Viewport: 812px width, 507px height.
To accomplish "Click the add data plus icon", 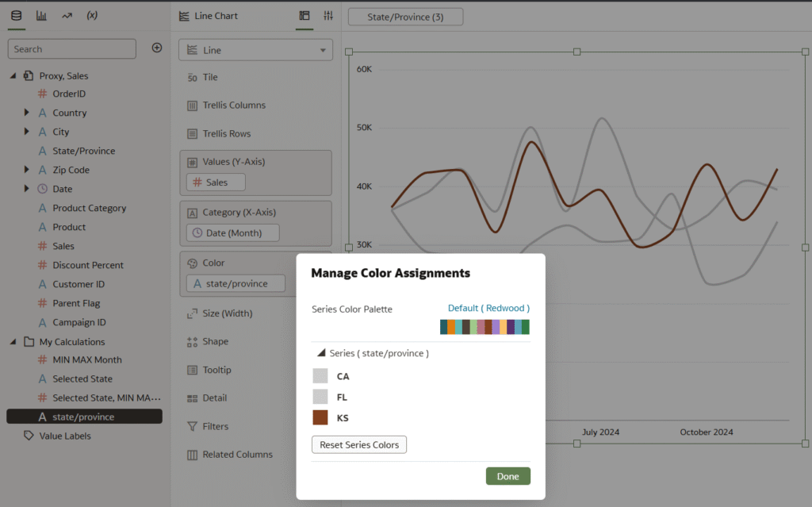I will pyautogui.click(x=157, y=48).
